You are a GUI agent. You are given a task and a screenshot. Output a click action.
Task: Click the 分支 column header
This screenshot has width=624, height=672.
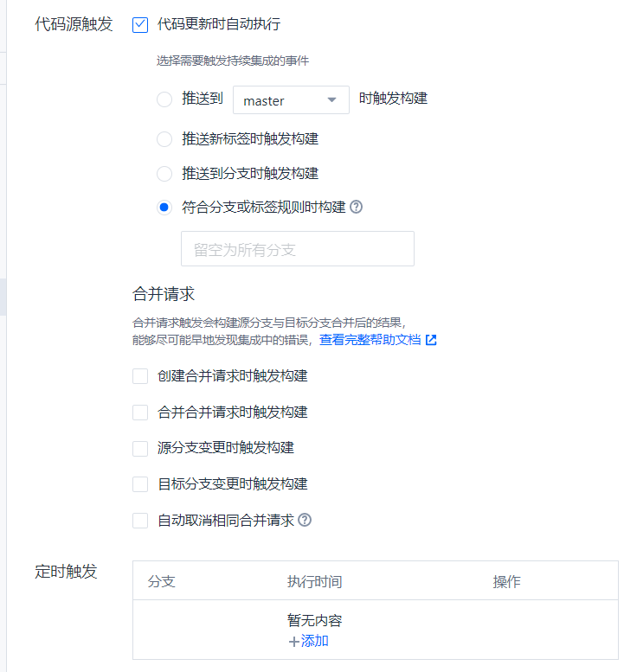click(x=162, y=581)
